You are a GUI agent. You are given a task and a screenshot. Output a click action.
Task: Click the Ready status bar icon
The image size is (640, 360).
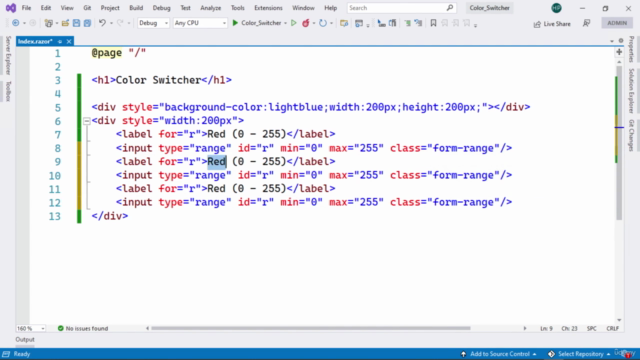tap(6, 354)
